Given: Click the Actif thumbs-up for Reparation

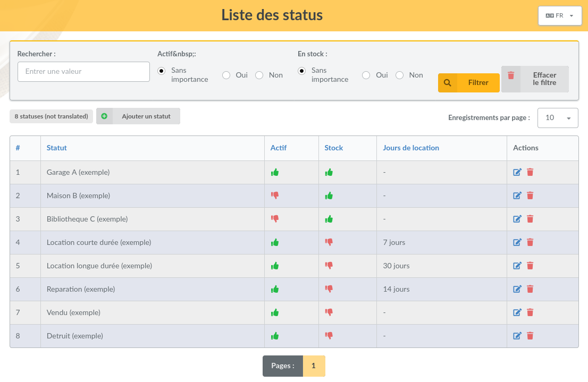Looking at the screenshot, I should pos(275,289).
